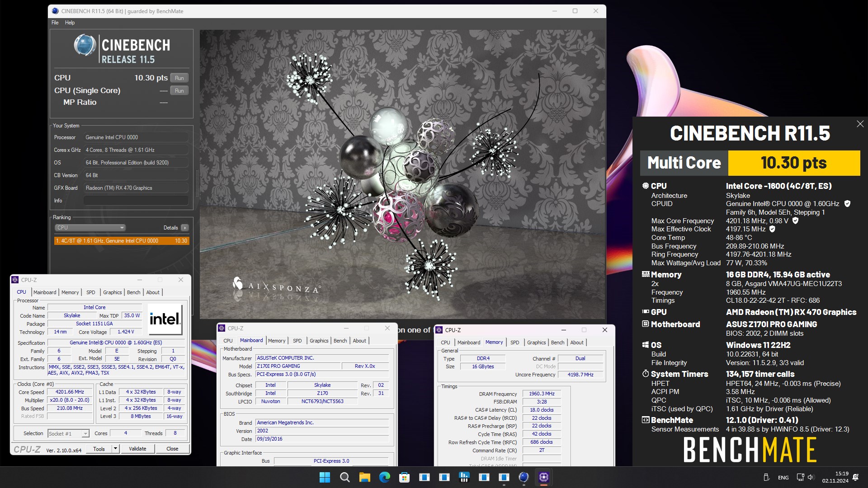Image resolution: width=868 pixels, height=488 pixels.
Task: Click the Core Speed value 4201.66 MHz
Action: point(70,392)
